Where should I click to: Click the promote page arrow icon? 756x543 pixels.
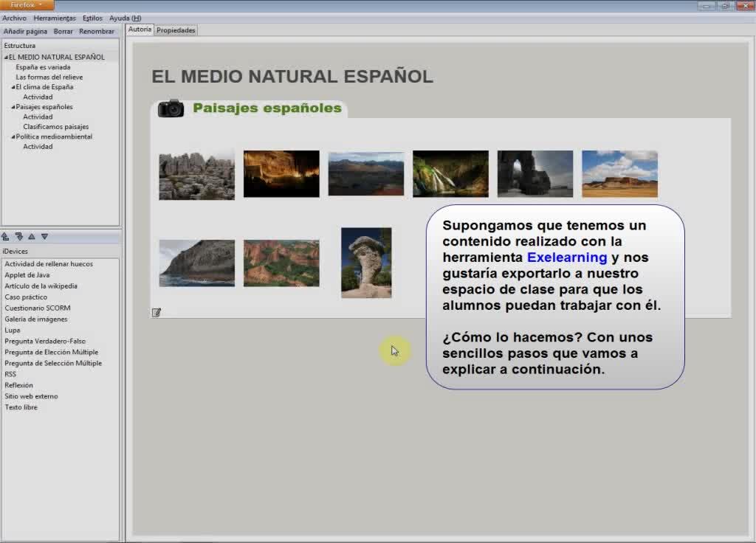[x=5, y=237]
